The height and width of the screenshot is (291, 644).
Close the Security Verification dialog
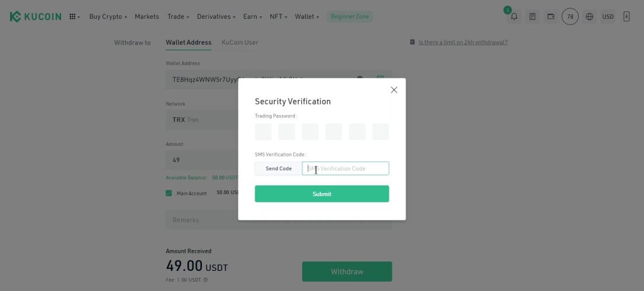click(x=394, y=90)
